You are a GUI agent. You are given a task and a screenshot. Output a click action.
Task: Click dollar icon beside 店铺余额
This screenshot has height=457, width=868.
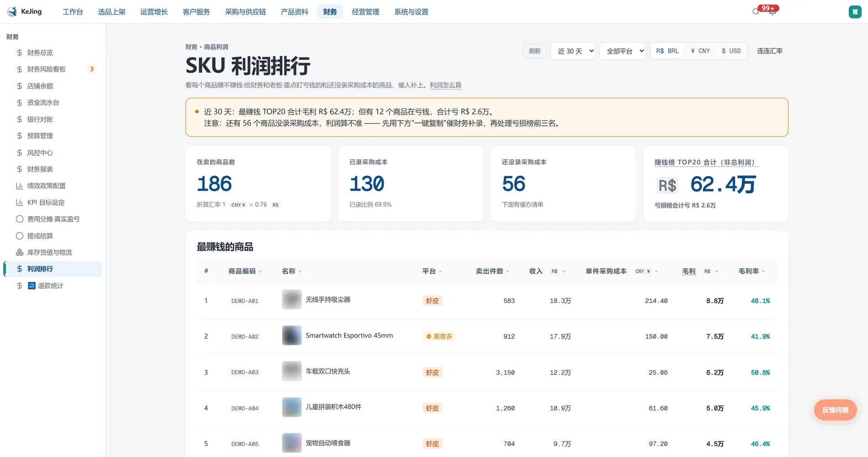coord(20,86)
